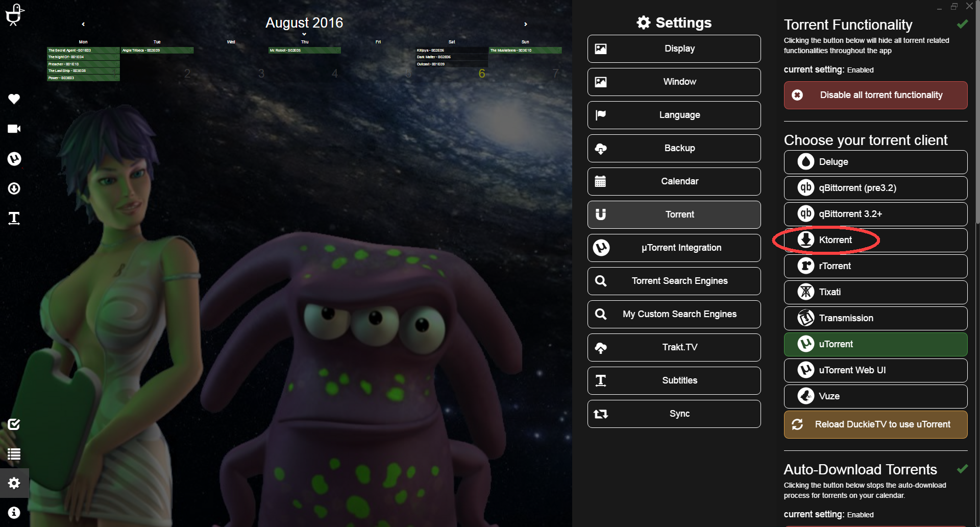Open Torrent Search Engines settings
Screen dimensions: 980x527
(674, 281)
